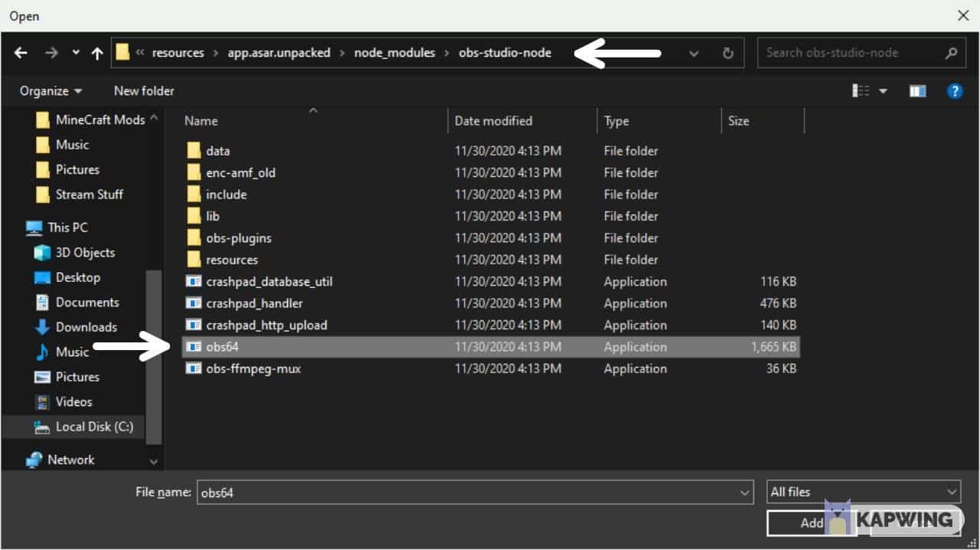Viewport: 980px width, 550px height.
Task: Select the resources folder in the file list
Action: (x=492, y=260)
